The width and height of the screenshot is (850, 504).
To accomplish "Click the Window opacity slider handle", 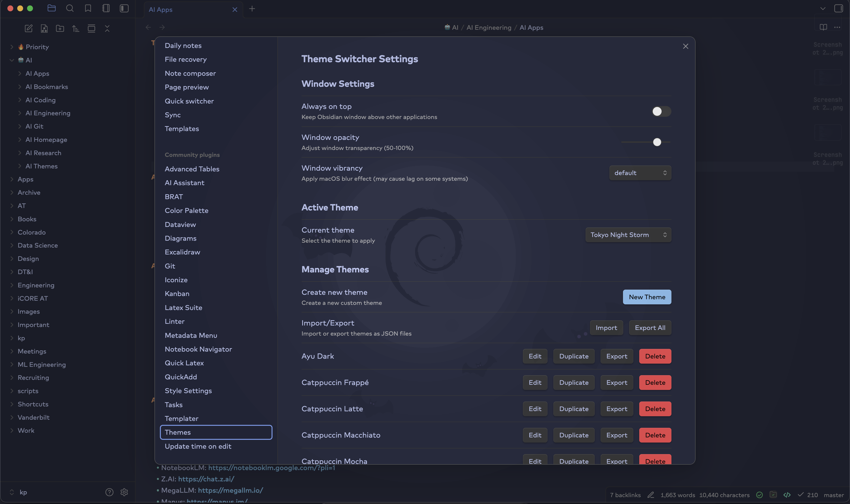I will (x=657, y=142).
